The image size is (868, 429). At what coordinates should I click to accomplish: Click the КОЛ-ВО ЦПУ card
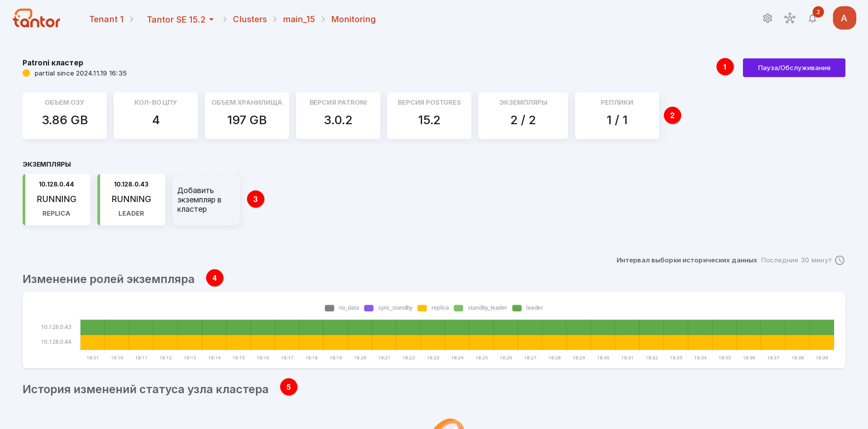click(x=156, y=115)
